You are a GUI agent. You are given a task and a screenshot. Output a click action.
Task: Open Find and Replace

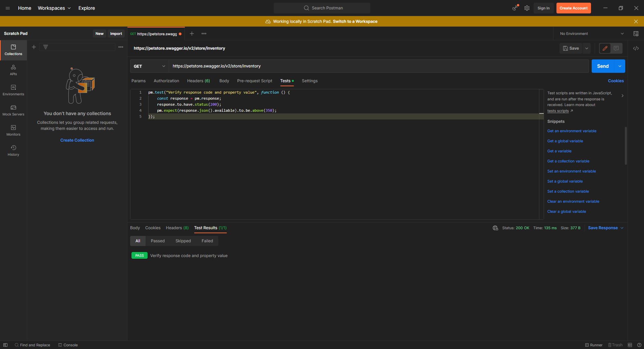(x=33, y=345)
